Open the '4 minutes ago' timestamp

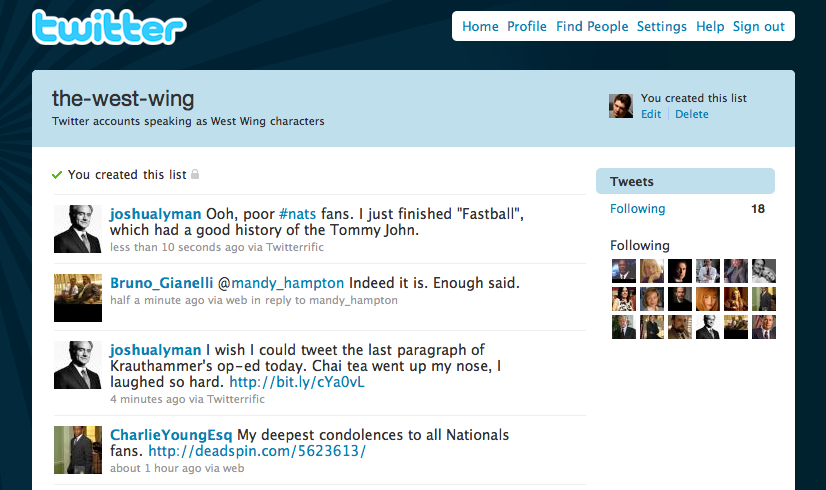[148, 399]
